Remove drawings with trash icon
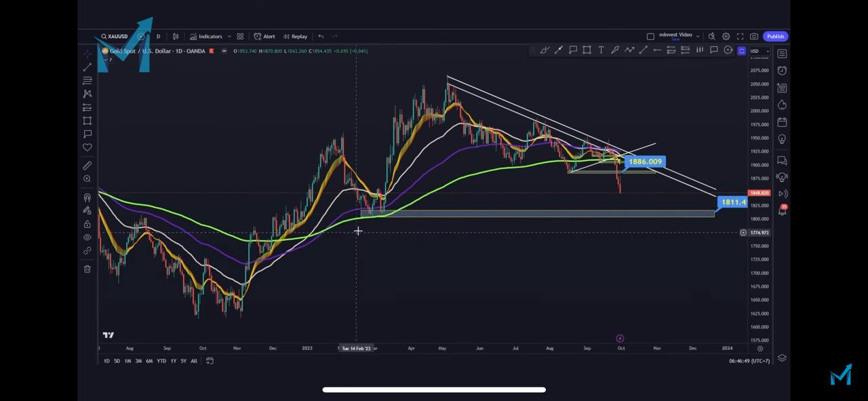 (x=87, y=269)
